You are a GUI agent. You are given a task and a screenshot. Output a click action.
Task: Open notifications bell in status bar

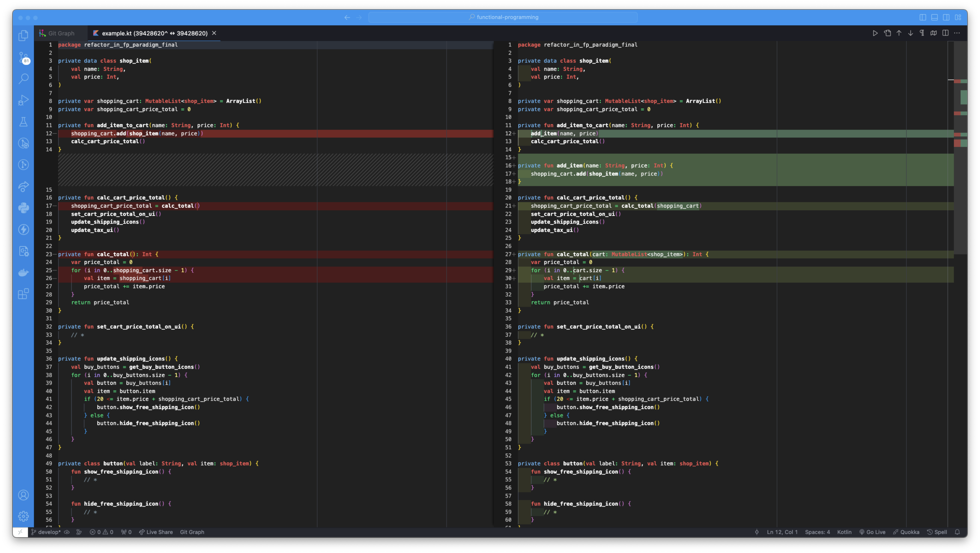[x=957, y=532]
